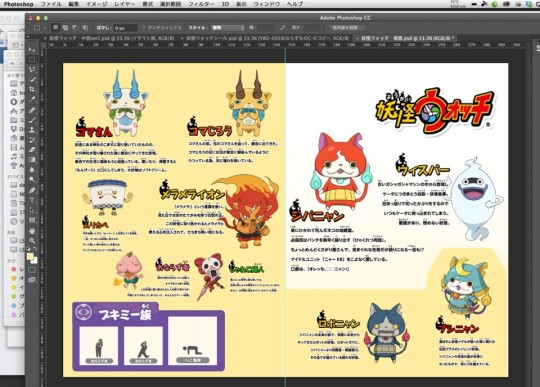Select the Zoom tool

coord(32,241)
